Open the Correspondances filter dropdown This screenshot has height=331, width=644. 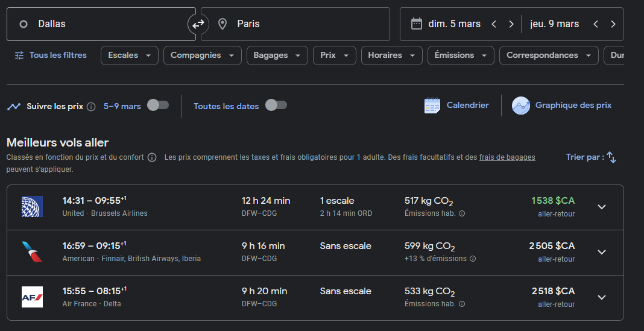(x=549, y=55)
